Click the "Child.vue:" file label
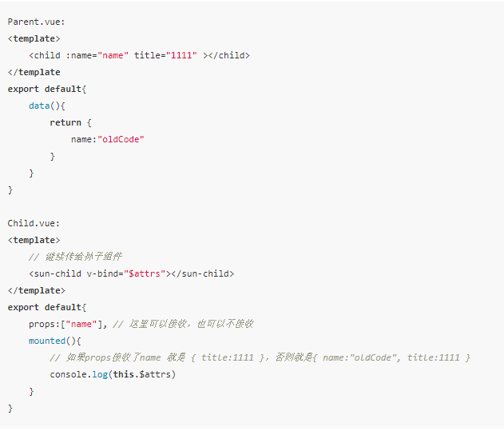 34,223
